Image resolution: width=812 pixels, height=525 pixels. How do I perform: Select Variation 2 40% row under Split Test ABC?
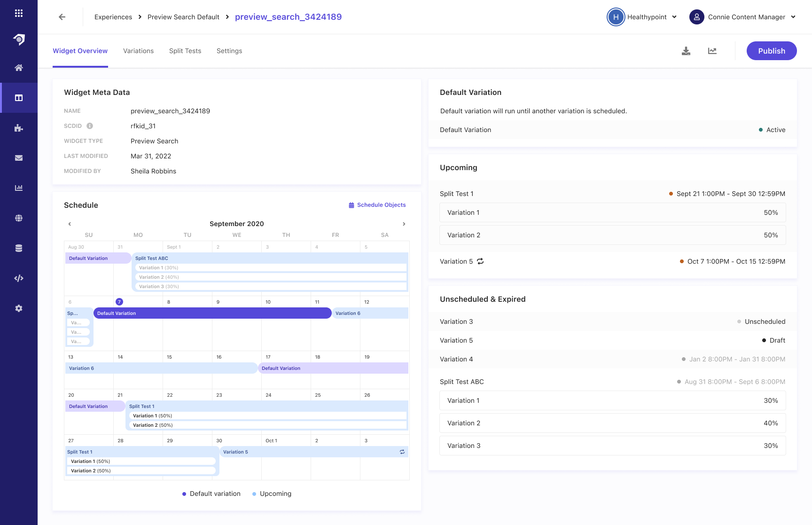click(x=613, y=423)
